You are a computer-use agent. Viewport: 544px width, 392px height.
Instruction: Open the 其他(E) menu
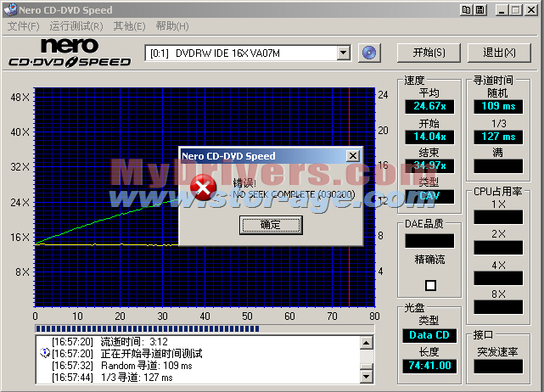130,26
